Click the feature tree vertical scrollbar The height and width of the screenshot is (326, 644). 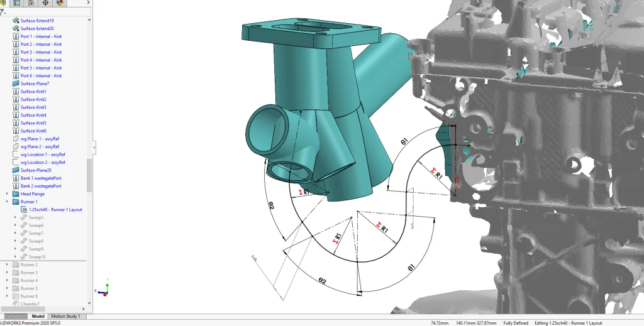point(89,176)
